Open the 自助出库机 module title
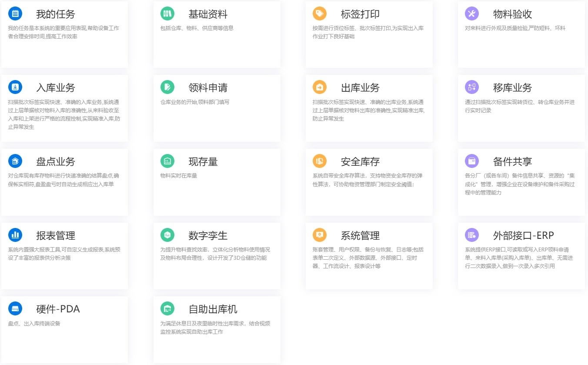This screenshot has width=588, height=365. (213, 309)
